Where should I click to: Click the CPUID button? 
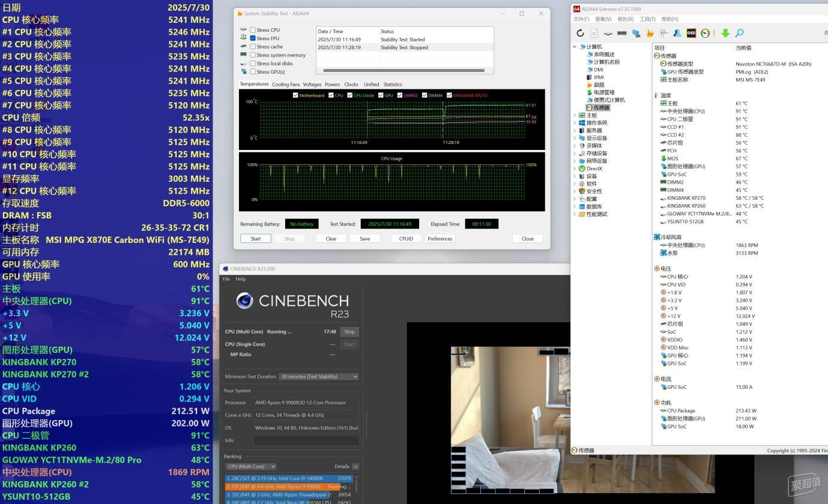pyautogui.click(x=406, y=239)
